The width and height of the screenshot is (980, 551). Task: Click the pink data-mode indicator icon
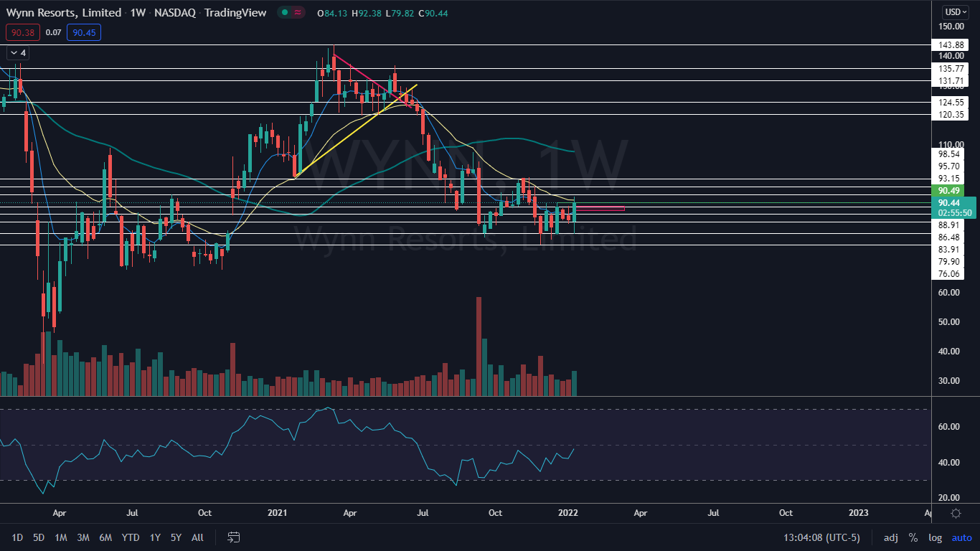click(298, 12)
